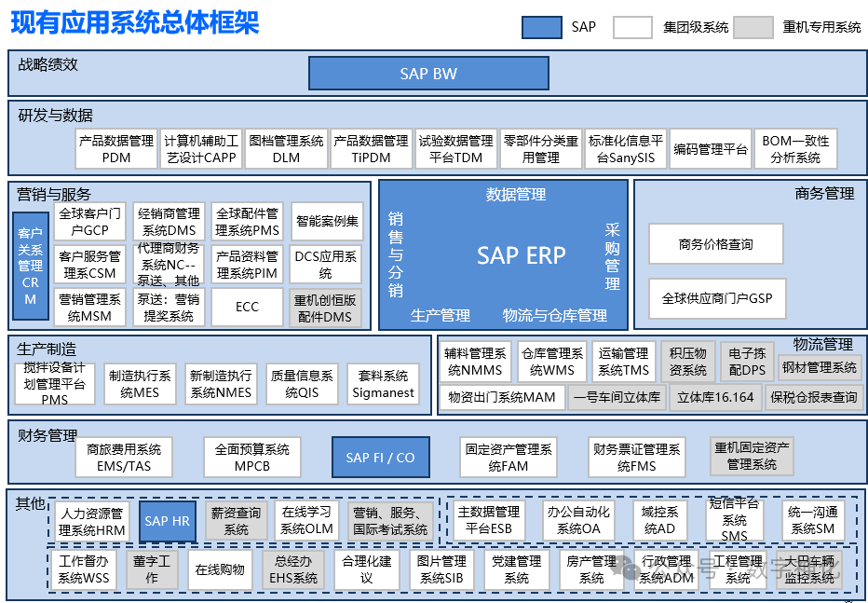
Task: Select 套料系统Sigmanest box
Action: click(383, 384)
